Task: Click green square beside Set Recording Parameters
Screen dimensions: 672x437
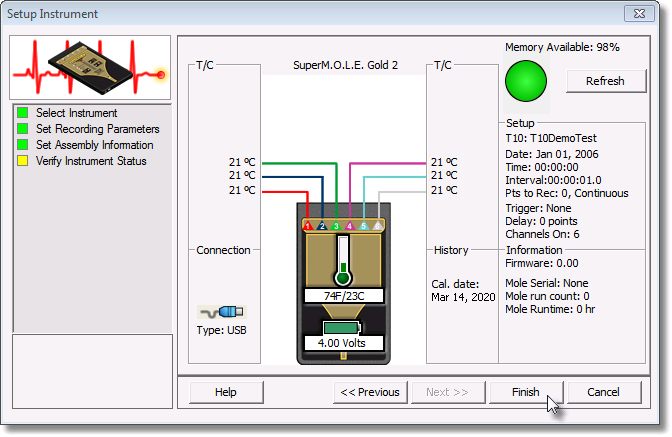Action: pos(22,129)
